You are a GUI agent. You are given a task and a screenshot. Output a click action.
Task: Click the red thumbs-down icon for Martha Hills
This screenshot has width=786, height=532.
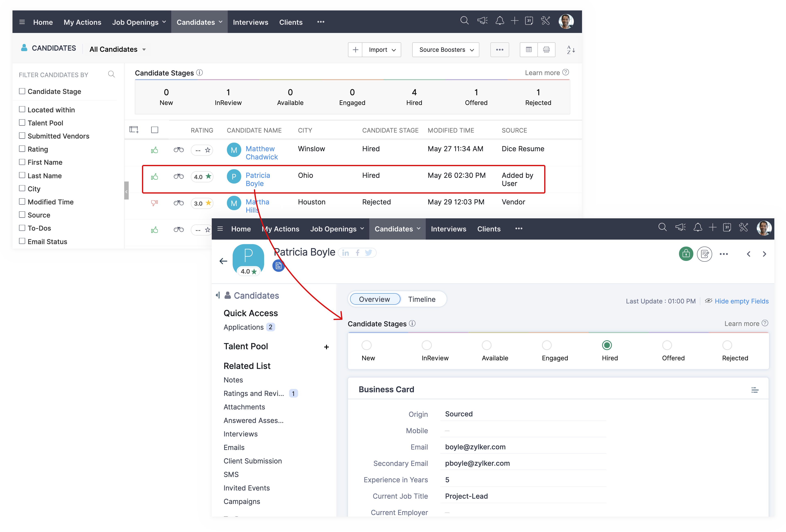154,203
